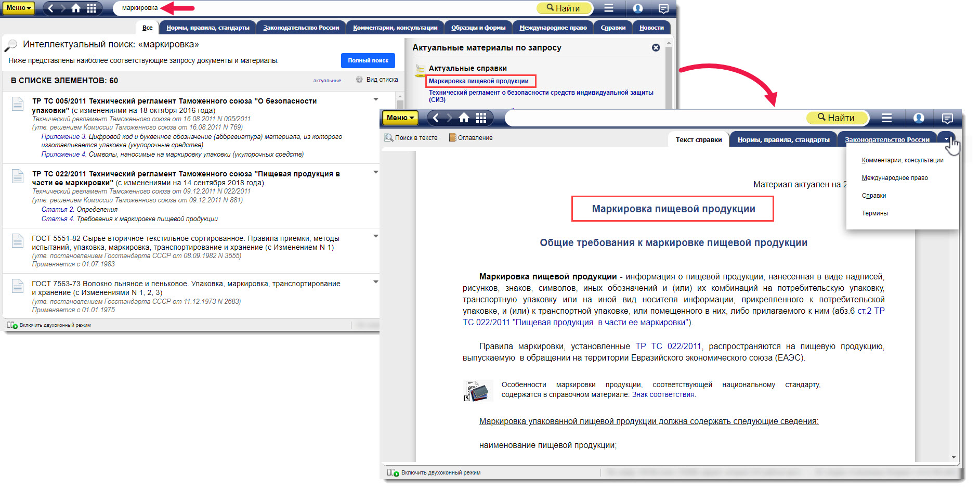980x487 pixels.
Task: Go back with the arrow in the front window
Action: (436, 118)
